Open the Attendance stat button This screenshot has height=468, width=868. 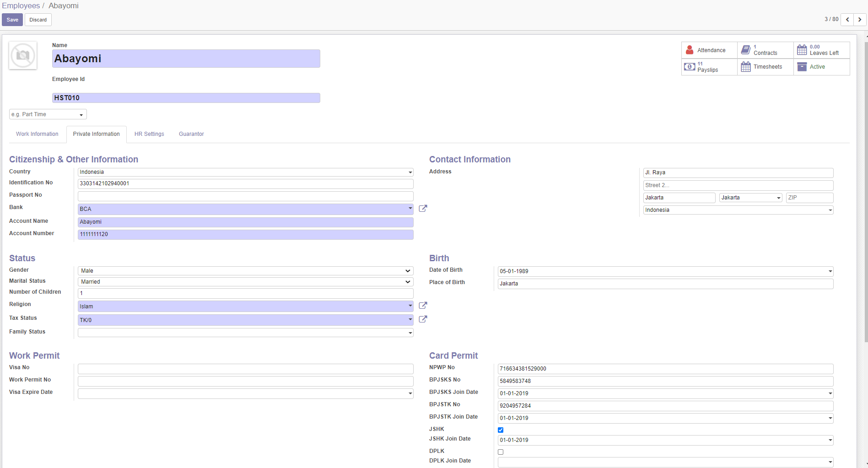click(709, 50)
